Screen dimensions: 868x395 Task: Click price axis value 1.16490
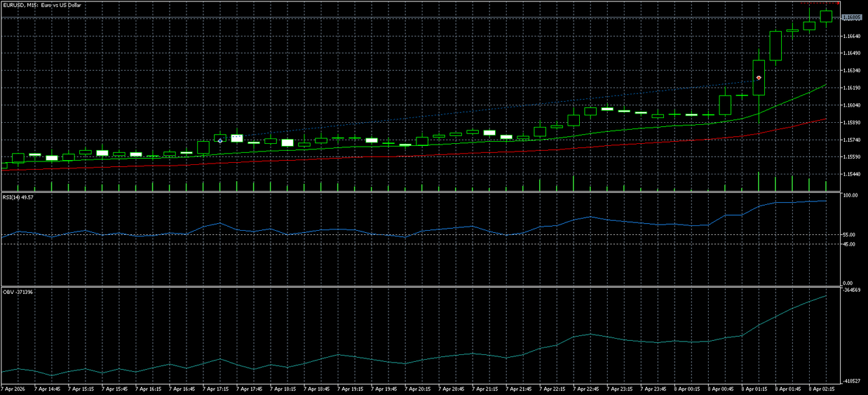point(852,53)
